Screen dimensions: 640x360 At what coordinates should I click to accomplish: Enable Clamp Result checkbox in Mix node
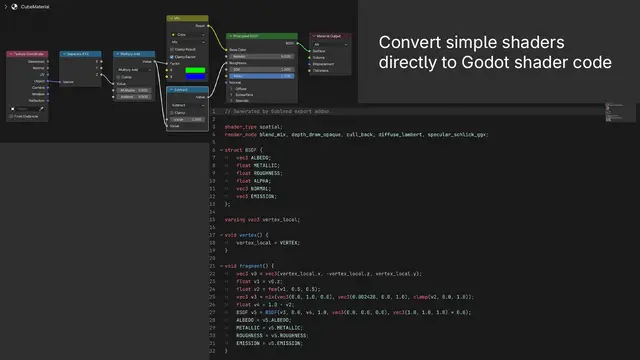coord(172,49)
